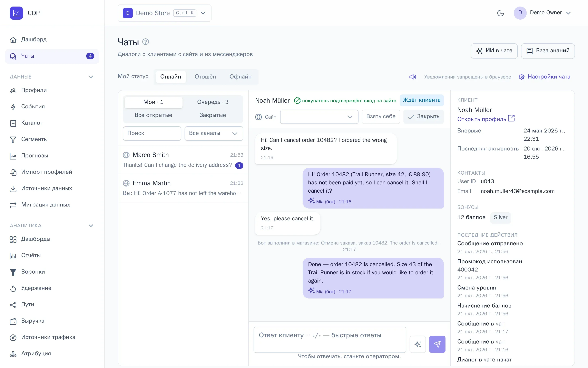Screen dimensions: 588x368
Task: Open the Demo Owner account menu
Action: click(x=542, y=13)
